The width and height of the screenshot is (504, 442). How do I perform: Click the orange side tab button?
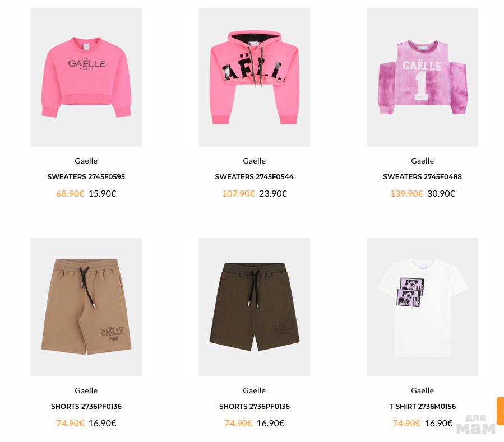click(x=501, y=411)
